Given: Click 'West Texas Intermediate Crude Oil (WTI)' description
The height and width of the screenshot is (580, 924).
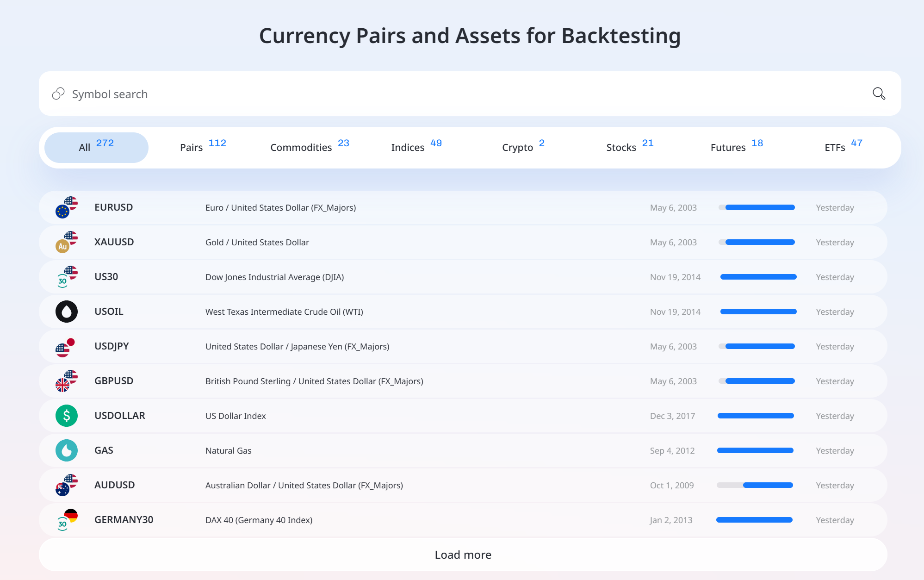Looking at the screenshot, I should (x=284, y=312).
